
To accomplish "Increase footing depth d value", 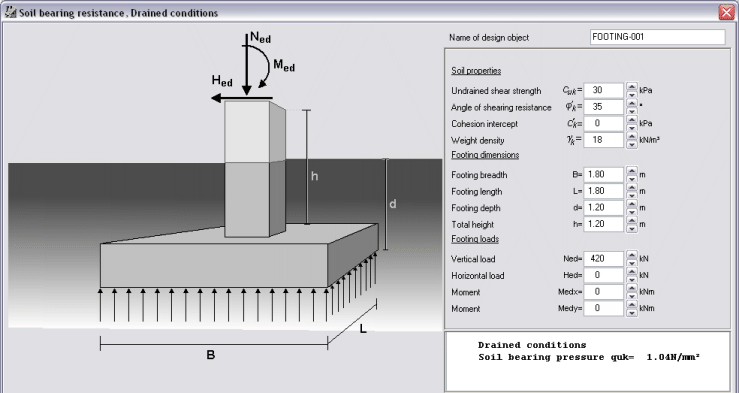I will point(632,204).
